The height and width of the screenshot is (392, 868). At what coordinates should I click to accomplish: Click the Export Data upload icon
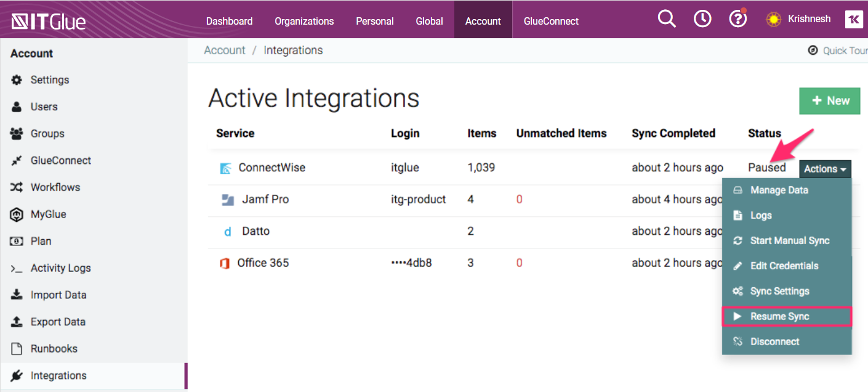[x=17, y=322]
